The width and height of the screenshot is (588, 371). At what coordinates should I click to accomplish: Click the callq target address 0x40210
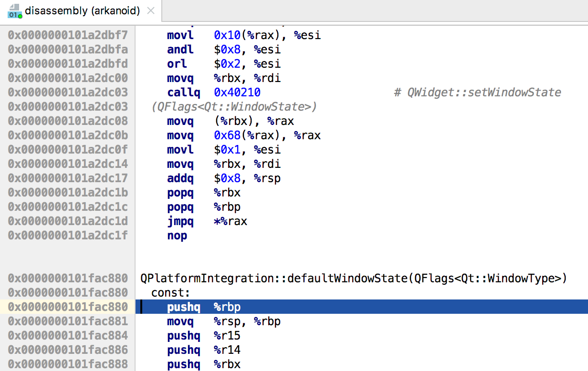click(237, 93)
